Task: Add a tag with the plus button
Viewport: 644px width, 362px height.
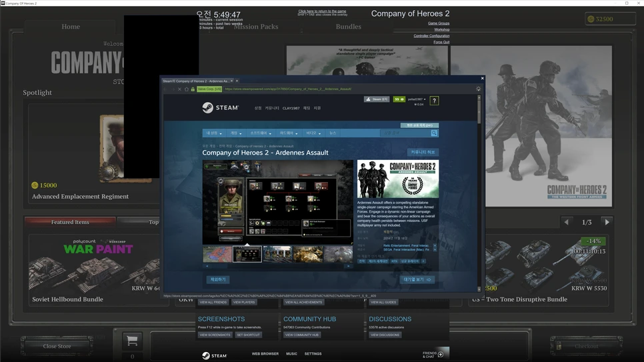Action: click(423, 261)
